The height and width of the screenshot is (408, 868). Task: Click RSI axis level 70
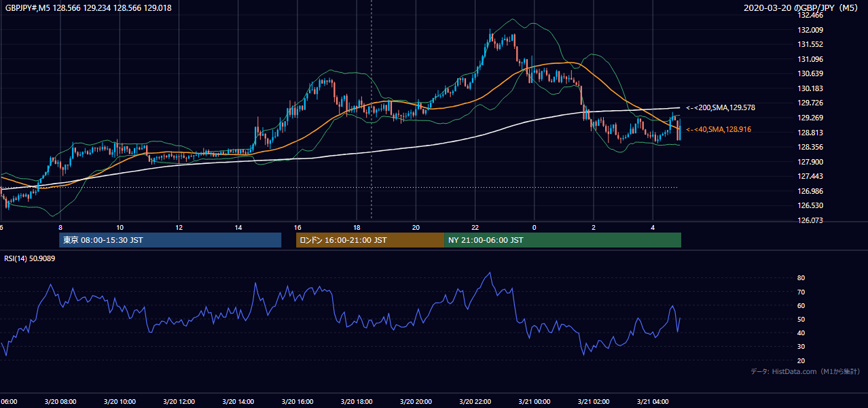(x=801, y=292)
